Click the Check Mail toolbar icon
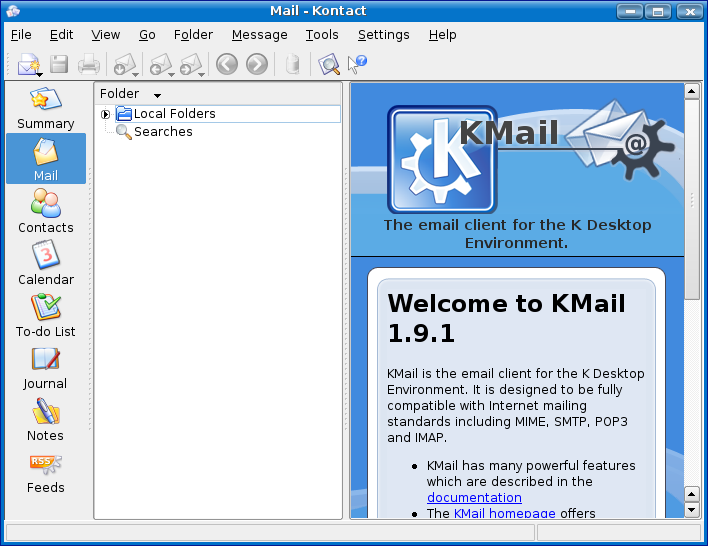 [x=123, y=65]
